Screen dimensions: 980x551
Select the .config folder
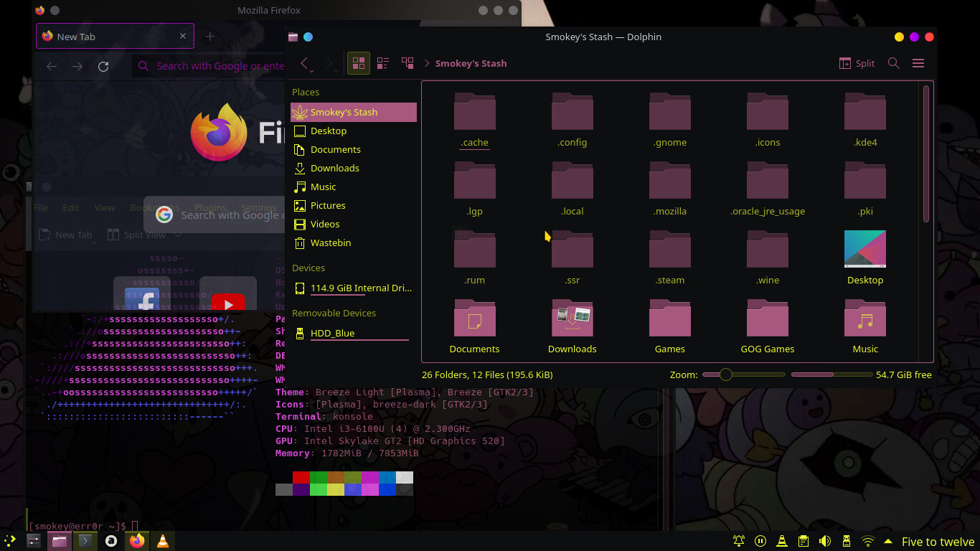click(x=572, y=121)
